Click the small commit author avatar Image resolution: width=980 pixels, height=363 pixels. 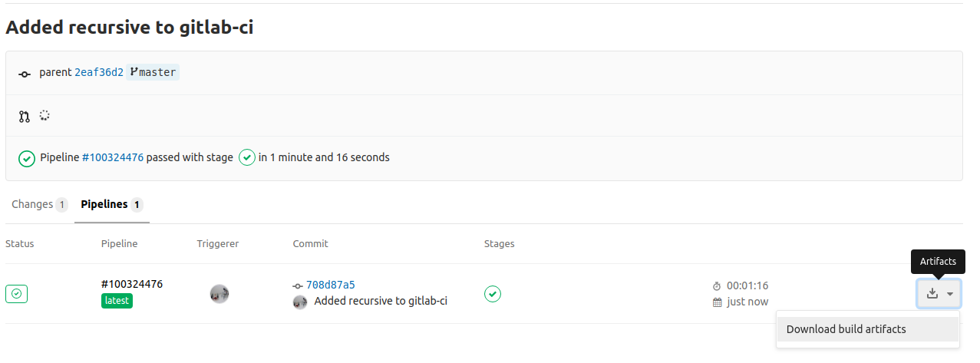pyautogui.click(x=300, y=302)
